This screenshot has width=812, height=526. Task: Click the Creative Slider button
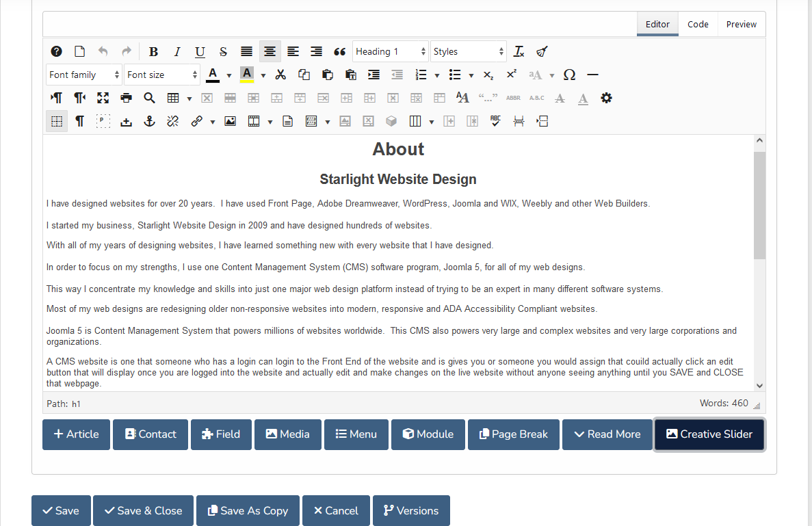pos(709,434)
